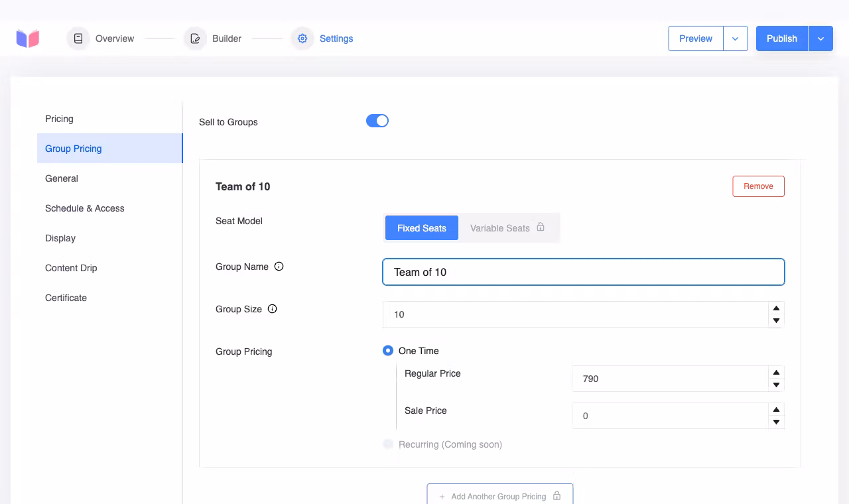The image size is (849, 504).
Task: Open the Group Pricing settings tab
Action: [x=109, y=149]
